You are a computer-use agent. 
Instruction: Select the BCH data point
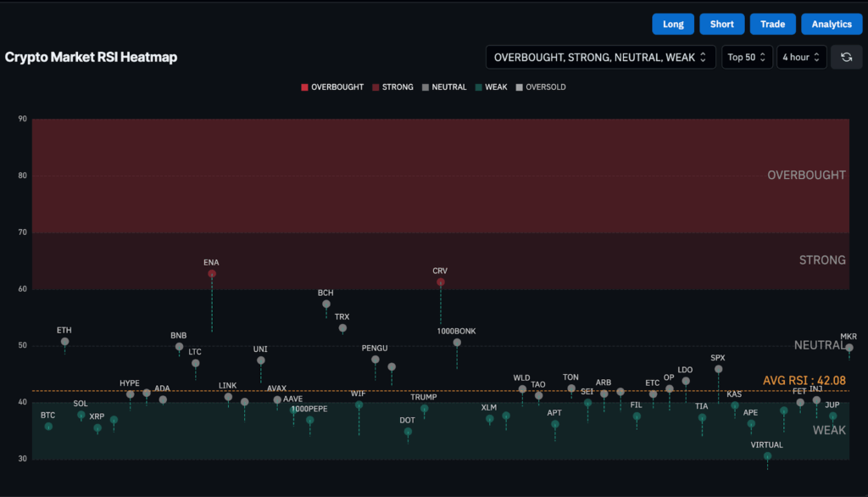pyautogui.click(x=326, y=304)
